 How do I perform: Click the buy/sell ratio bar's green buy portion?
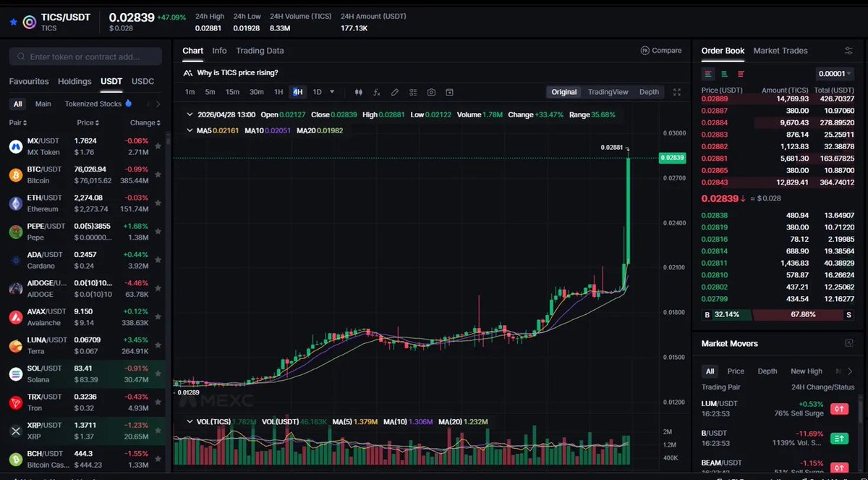click(x=727, y=315)
